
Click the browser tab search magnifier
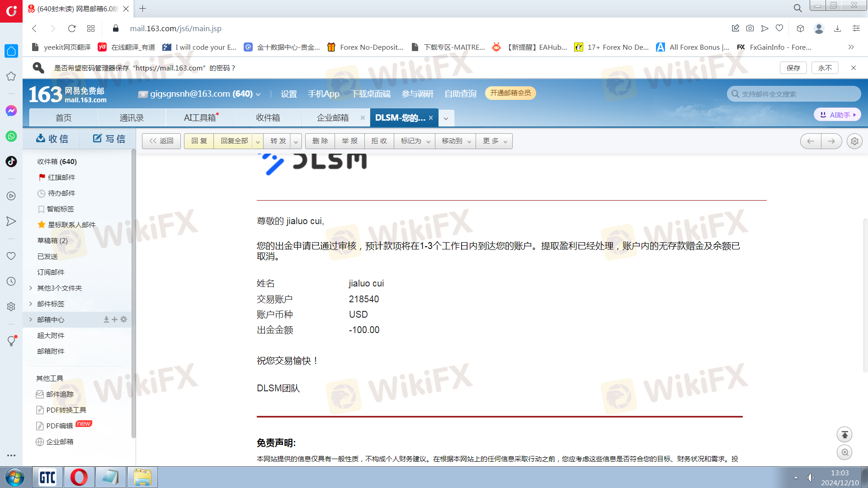click(797, 8)
